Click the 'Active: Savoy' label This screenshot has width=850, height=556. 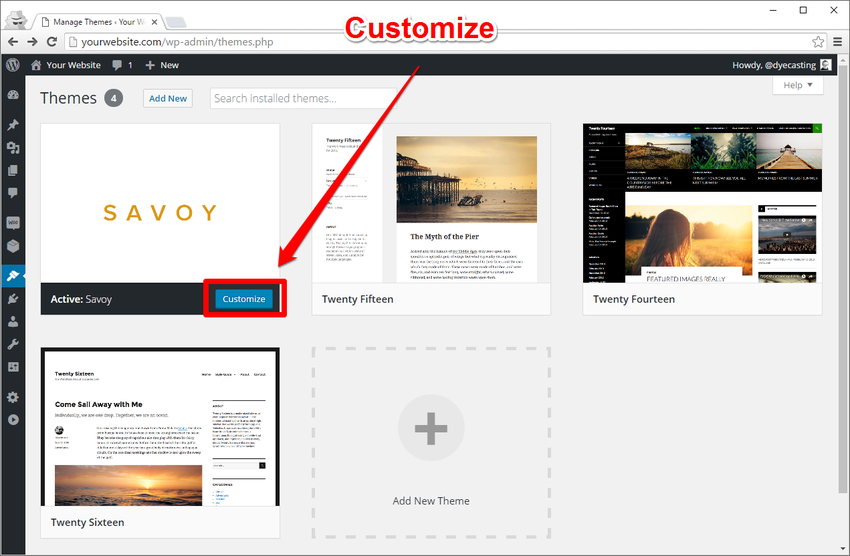point(81,299)
